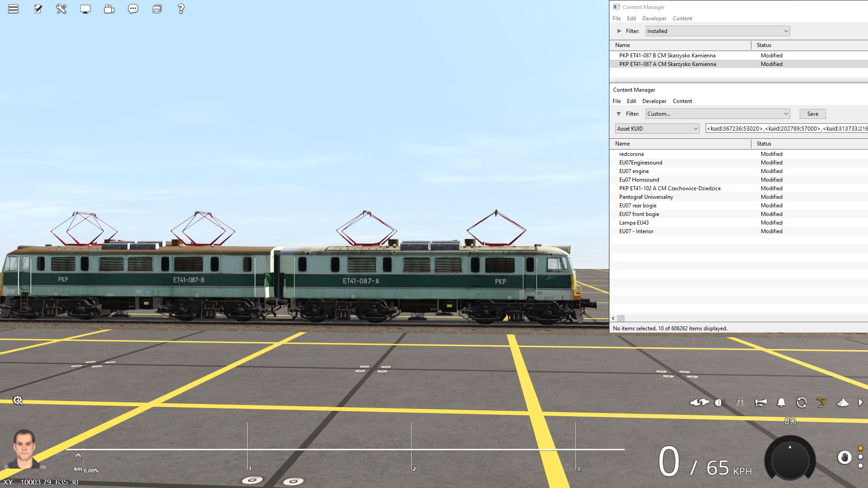Toggle the sanding control icon

pos(843,403)
